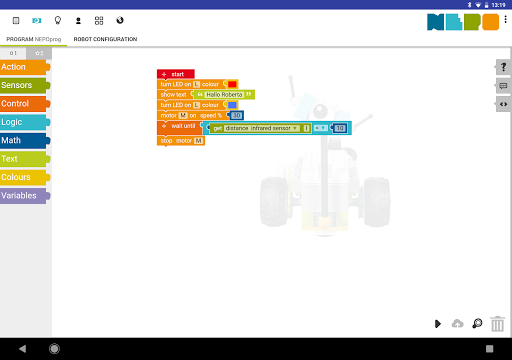The width and height of the screenshot is (512, 360).
Task: Switch to beginner level 1 toolbox
Action: 13,53
